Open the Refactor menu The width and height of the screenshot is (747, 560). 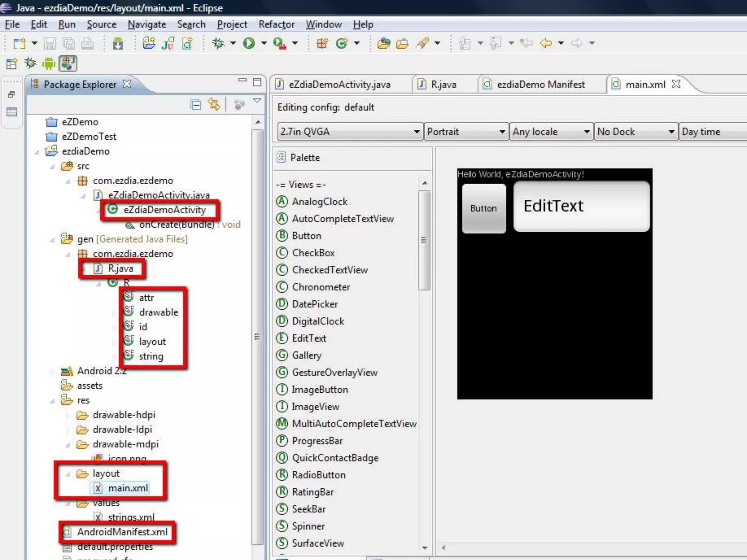(x=276, y=24)
